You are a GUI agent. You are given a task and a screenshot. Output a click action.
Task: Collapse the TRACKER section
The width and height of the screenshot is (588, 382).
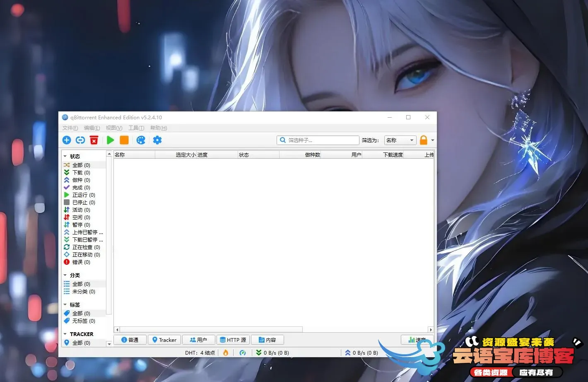(65, 334)
